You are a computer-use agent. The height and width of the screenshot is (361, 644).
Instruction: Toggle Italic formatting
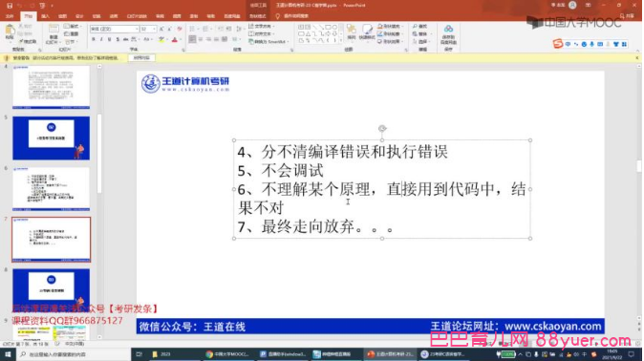pyautogui.click(x=101, y=39)
